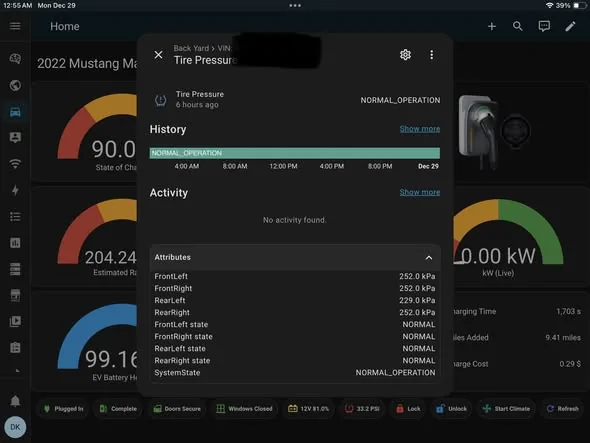The image size is (590, 443).
Task: Click the 12V 81.0% battery chip
Action: (309, 409)
